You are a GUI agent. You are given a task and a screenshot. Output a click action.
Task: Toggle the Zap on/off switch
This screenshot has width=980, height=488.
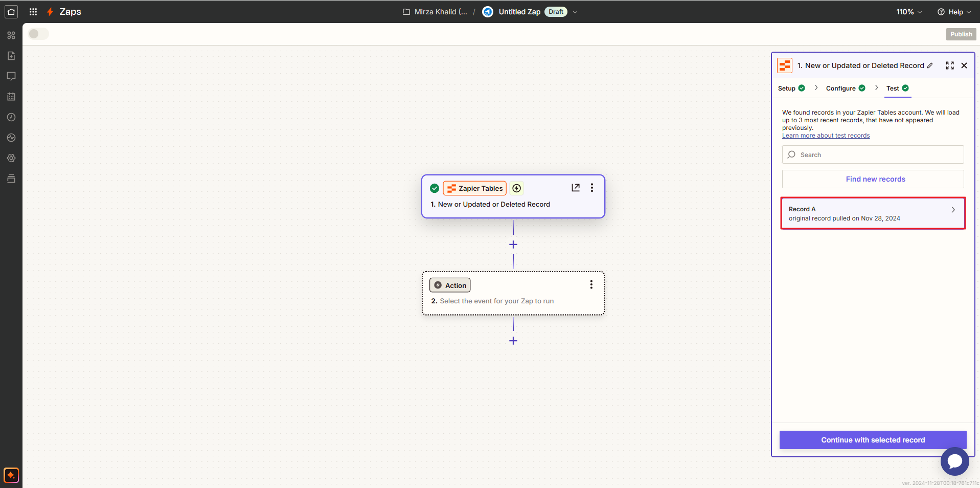pos(38,34)
